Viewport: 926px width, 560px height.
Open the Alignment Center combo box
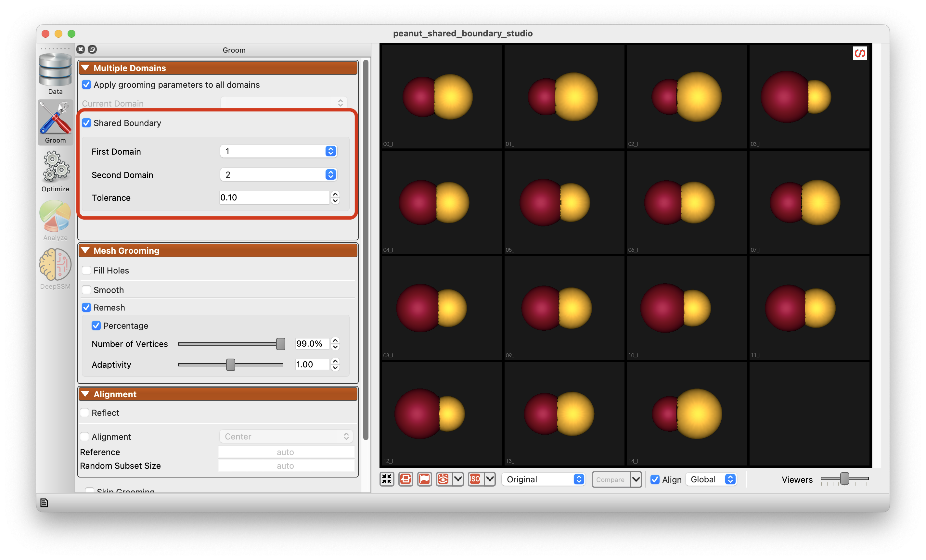pyautogui.click(x=286, y=436)
